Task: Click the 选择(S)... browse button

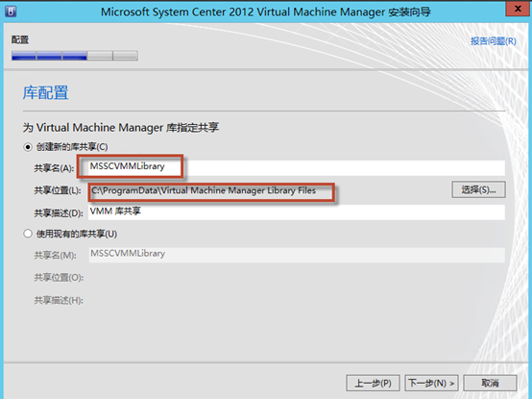Action: tap(478, 189)
